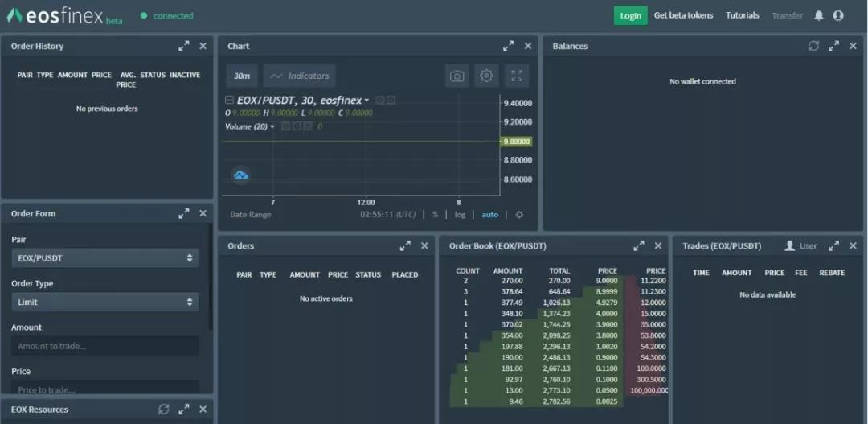The height and width of the screenshot is (424, 868).
Task: Click the eosfinex logo
Action: coord(64,16)
